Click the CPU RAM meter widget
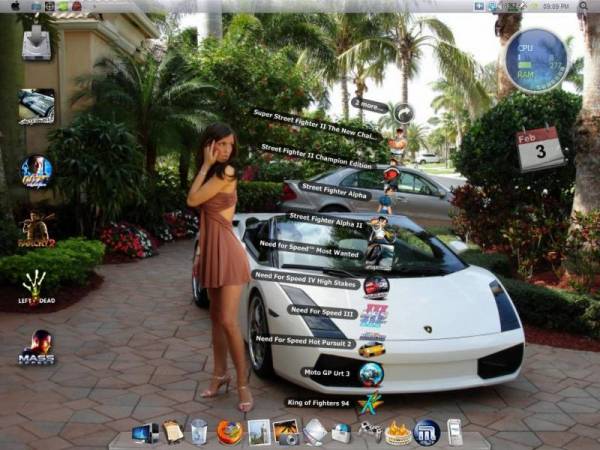 [x=536, y=60]
